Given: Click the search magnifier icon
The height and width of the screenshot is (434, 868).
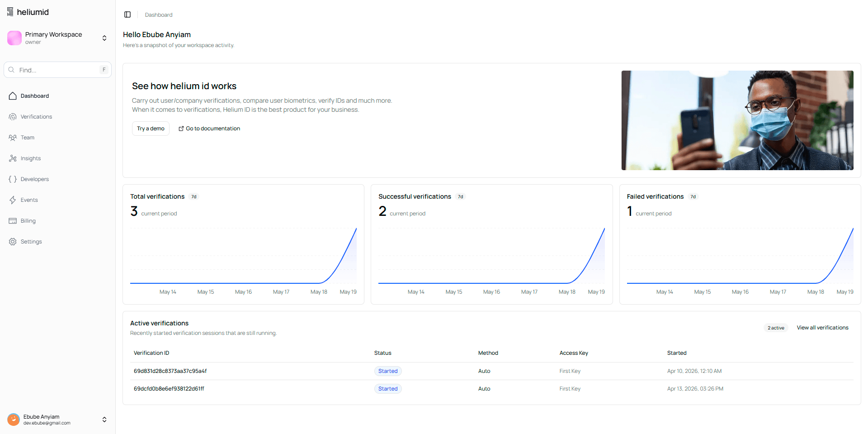Looking at the screenshot, I should click(x=11, y=70).
